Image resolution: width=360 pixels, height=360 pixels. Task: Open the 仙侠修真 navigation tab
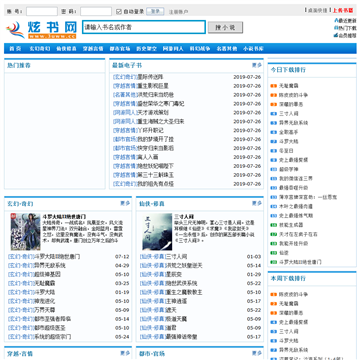pyautogui.click(x=66, y=49)
